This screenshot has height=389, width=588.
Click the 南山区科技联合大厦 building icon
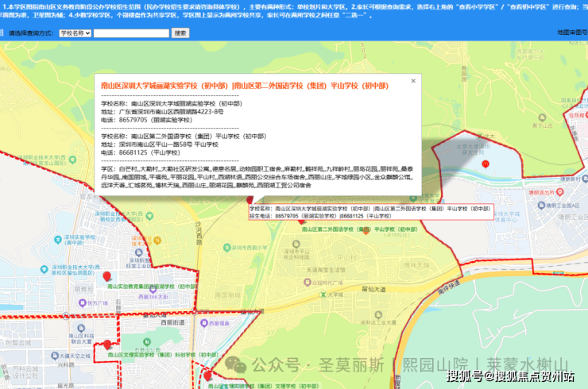pyautogui.click(x=81, y=329)
